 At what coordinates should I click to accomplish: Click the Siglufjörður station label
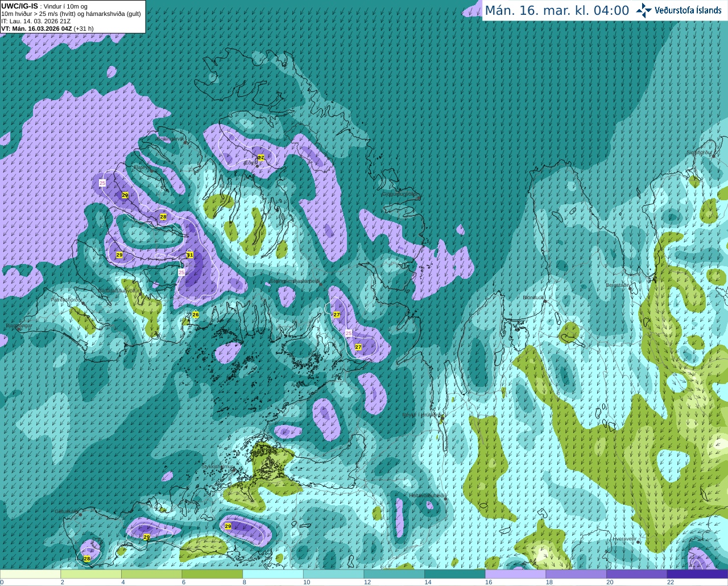pos(700,152)
